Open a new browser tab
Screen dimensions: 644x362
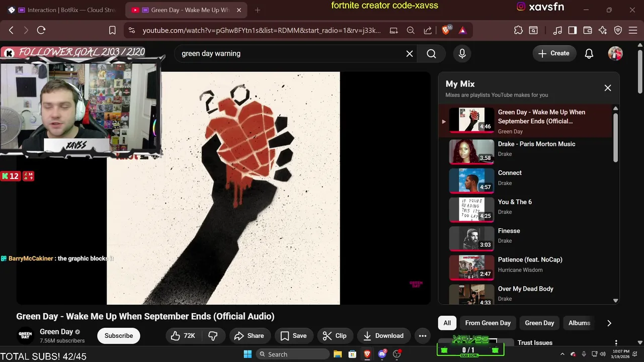[x=258, y=10]
